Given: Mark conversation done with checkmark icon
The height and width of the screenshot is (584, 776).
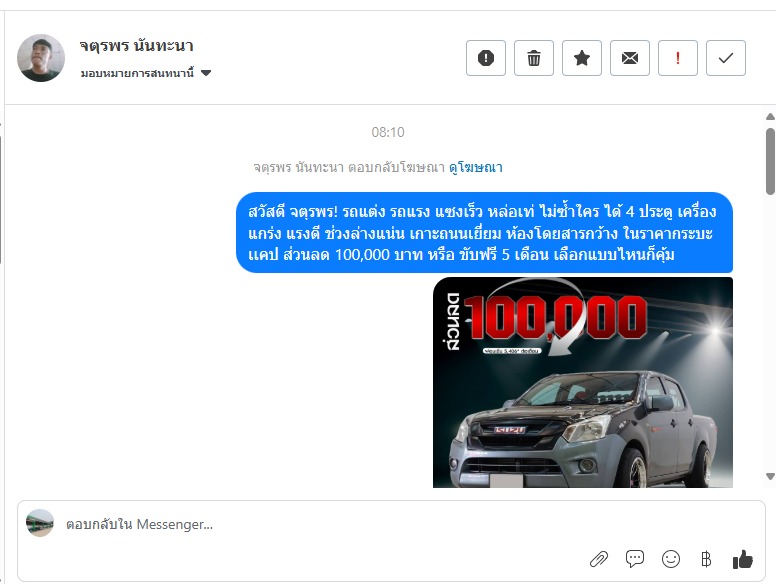Looking at the screenshot, I should [726, 58].
